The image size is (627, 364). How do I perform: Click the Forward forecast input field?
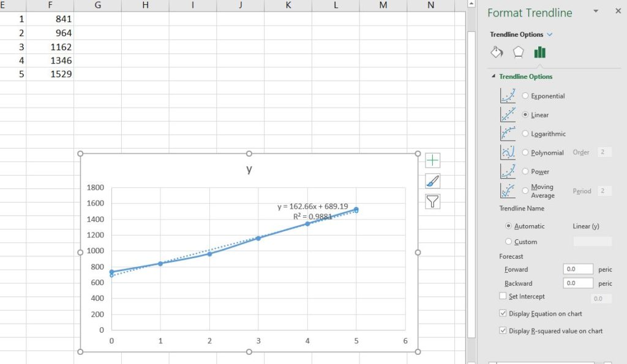coord(577,269)
